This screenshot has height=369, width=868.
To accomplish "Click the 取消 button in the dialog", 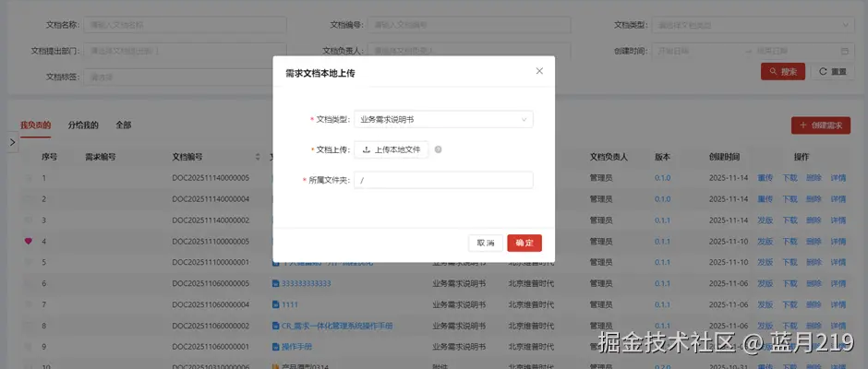I will pos(486,243).
